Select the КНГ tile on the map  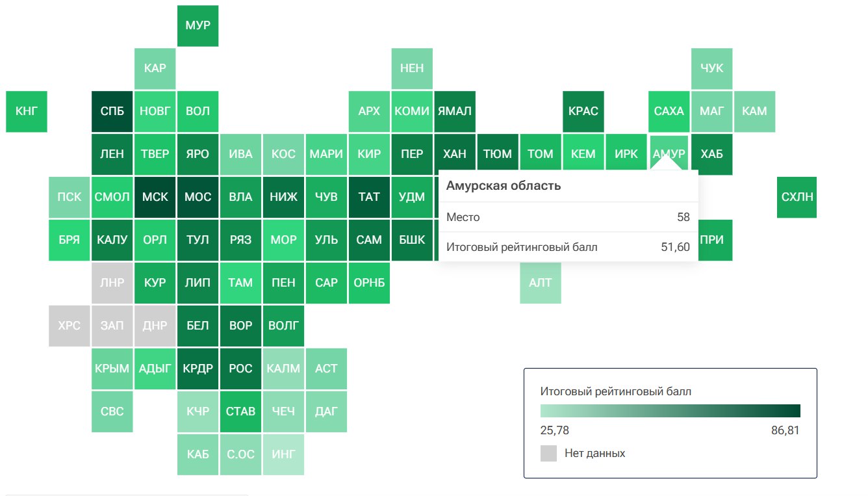click(x=27, y=111)
